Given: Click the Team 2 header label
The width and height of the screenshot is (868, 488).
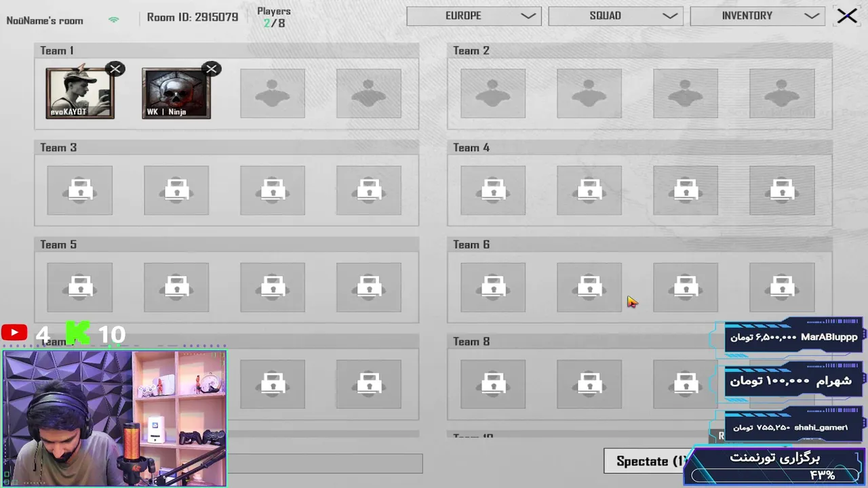Looking at the screenshot, I should tap(471, 51).
